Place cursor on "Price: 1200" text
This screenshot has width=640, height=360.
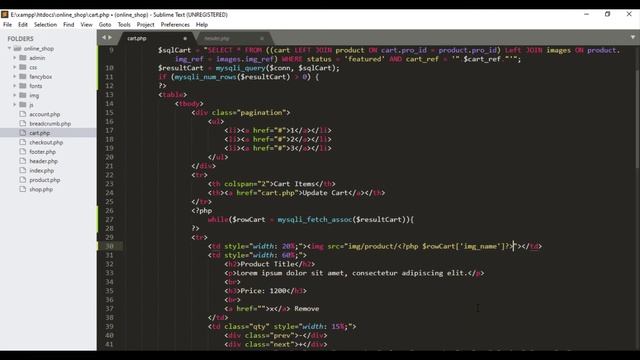point(263,291)
